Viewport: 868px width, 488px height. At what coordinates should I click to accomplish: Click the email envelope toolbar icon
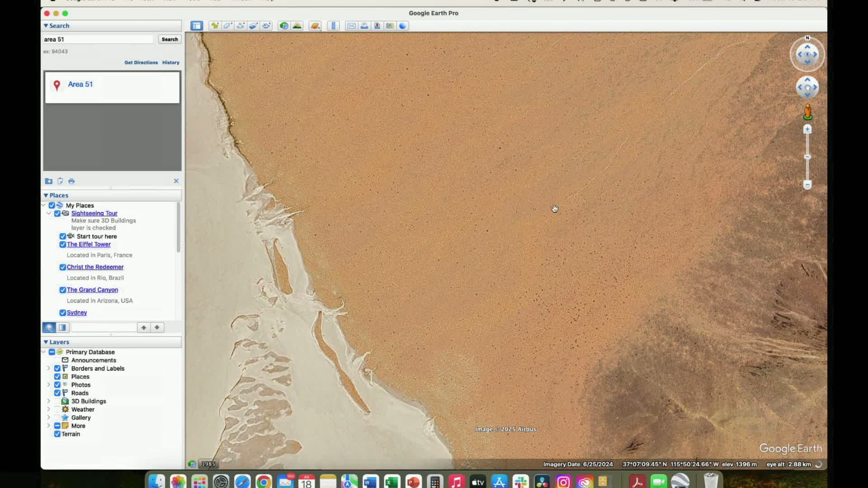[x=351, y=26]
